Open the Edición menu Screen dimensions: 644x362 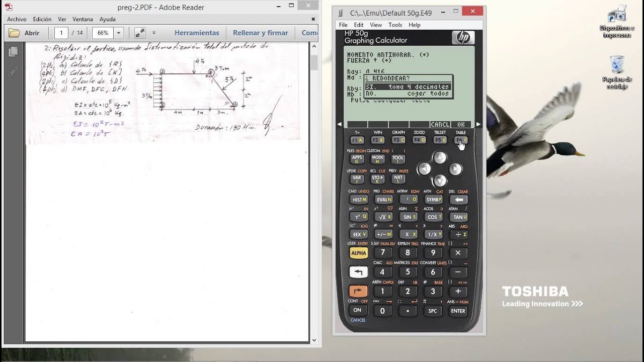(42, 19)
